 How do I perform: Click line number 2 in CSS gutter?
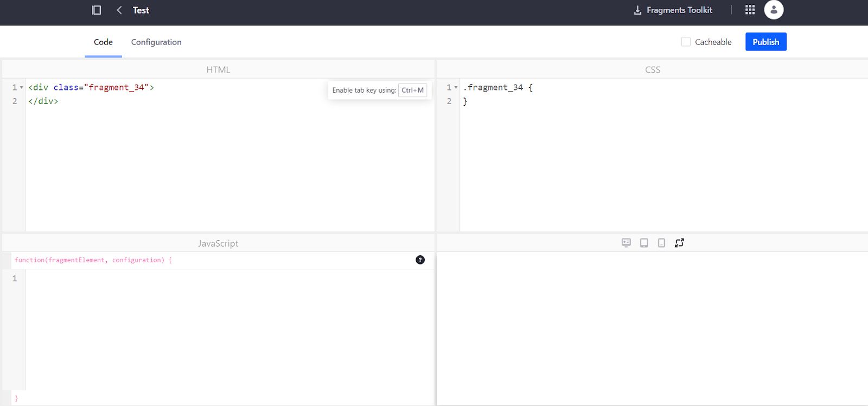(449, 101)
